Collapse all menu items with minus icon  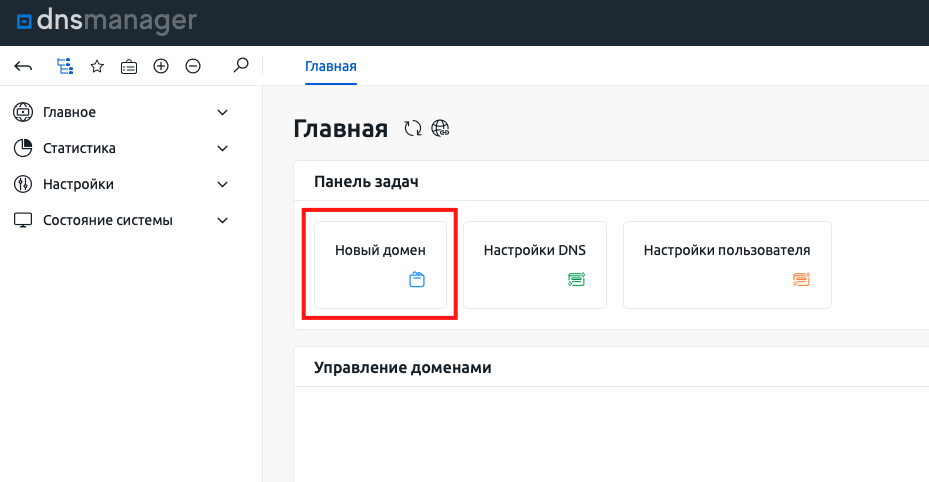[x=193, y=67]
